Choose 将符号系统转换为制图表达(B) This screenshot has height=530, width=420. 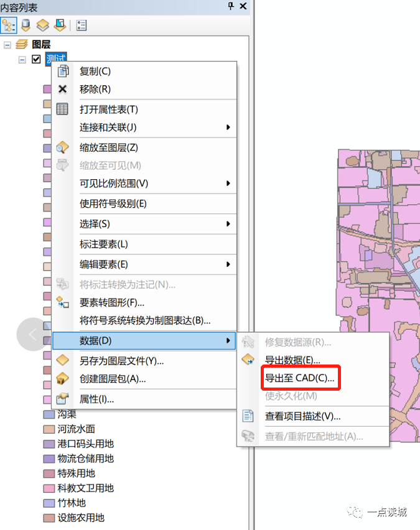click(x=144, y=320)
